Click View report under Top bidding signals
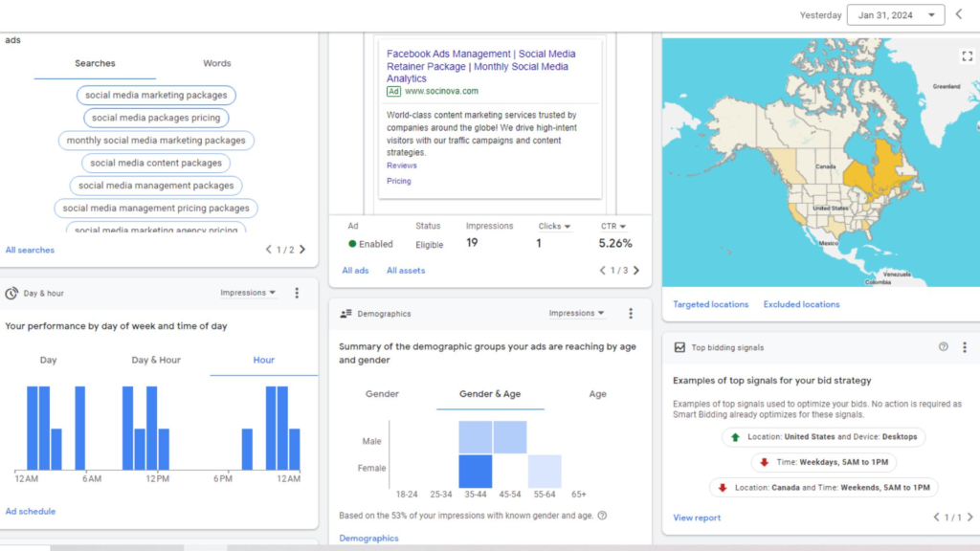 tap(696, 518)
